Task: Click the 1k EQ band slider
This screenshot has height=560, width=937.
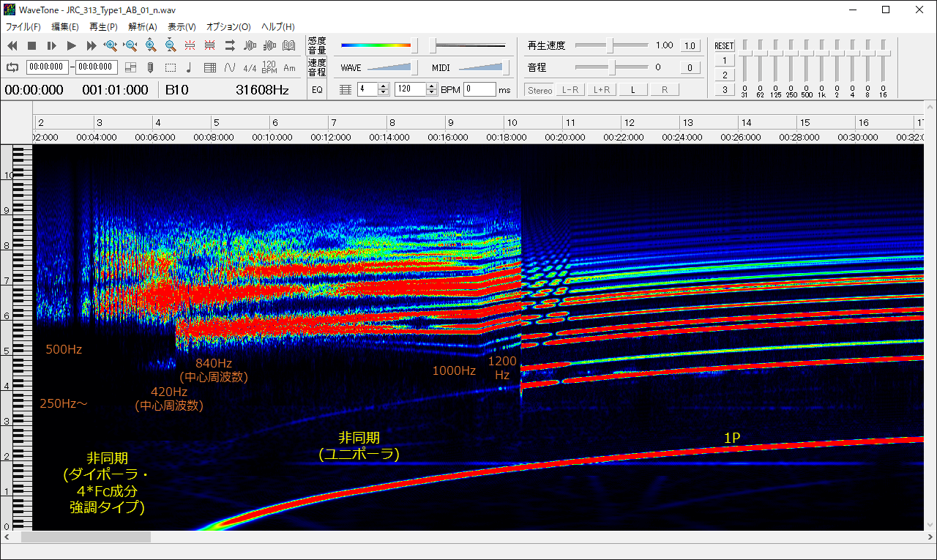Action: coord(821,62)
